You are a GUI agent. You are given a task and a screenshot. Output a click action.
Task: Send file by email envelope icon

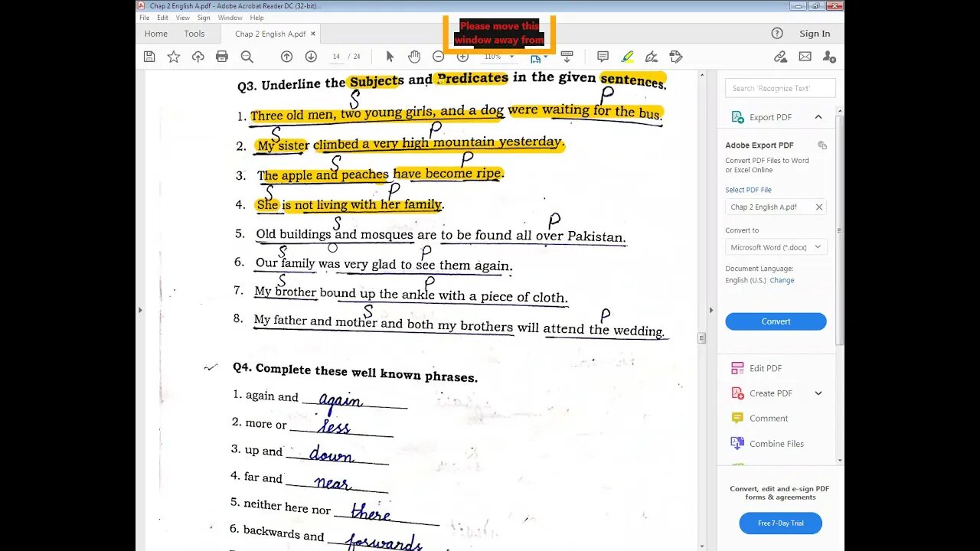(x=805, y=57)
